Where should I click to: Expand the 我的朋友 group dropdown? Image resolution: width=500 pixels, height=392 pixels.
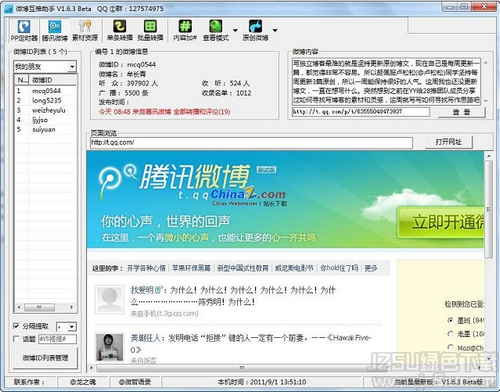72,67
